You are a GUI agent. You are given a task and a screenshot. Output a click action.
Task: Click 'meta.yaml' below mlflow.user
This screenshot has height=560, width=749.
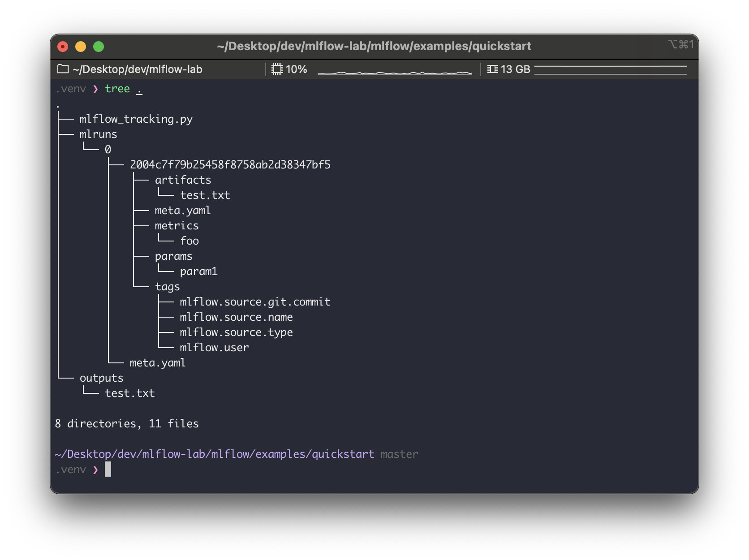click(x=158, y=363)
